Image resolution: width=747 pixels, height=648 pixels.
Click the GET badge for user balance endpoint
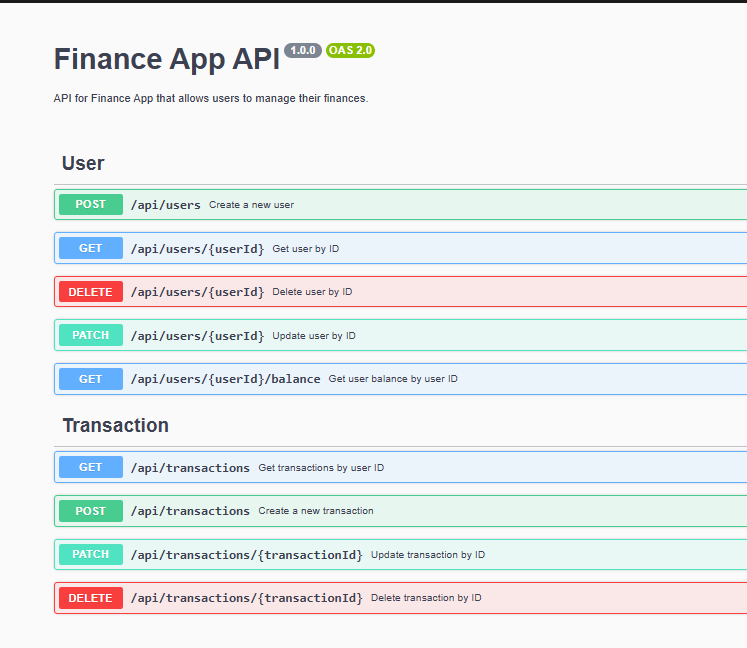coord(91,379)
